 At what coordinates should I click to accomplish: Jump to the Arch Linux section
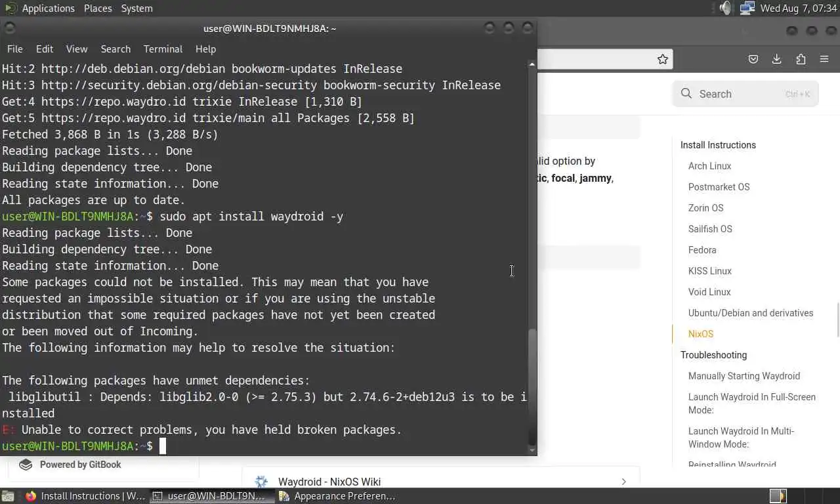pos(709,166)
